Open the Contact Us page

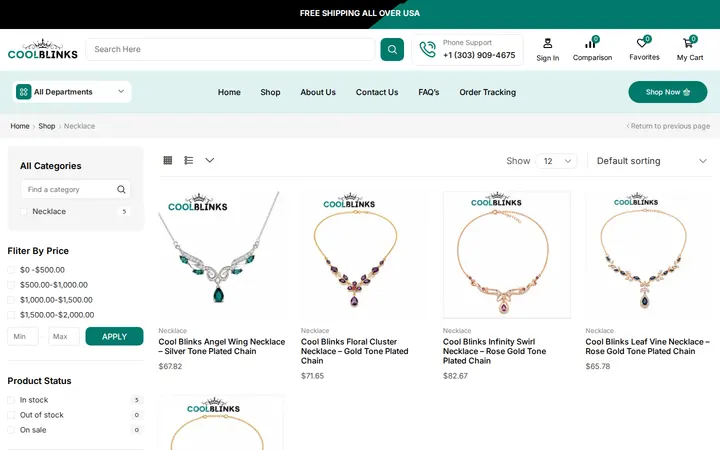click(377, 92)
